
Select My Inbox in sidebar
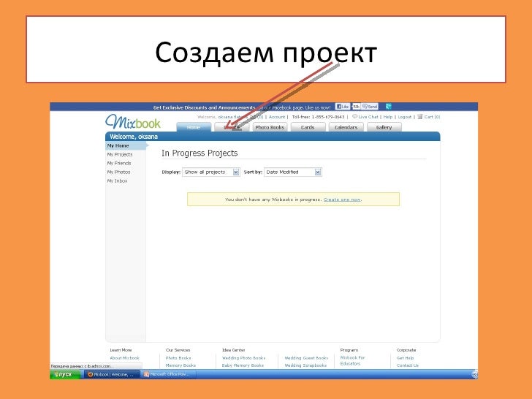tap(118, 180)
